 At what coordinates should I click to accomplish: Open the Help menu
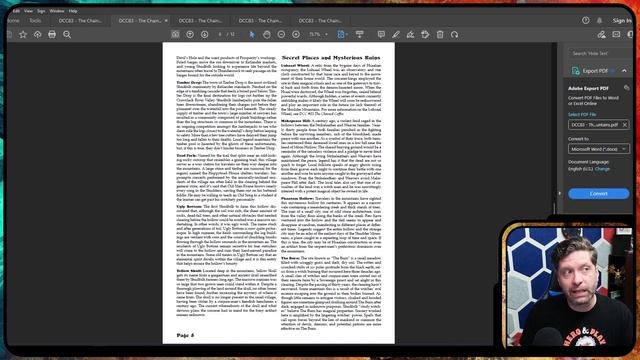point(73,11)
